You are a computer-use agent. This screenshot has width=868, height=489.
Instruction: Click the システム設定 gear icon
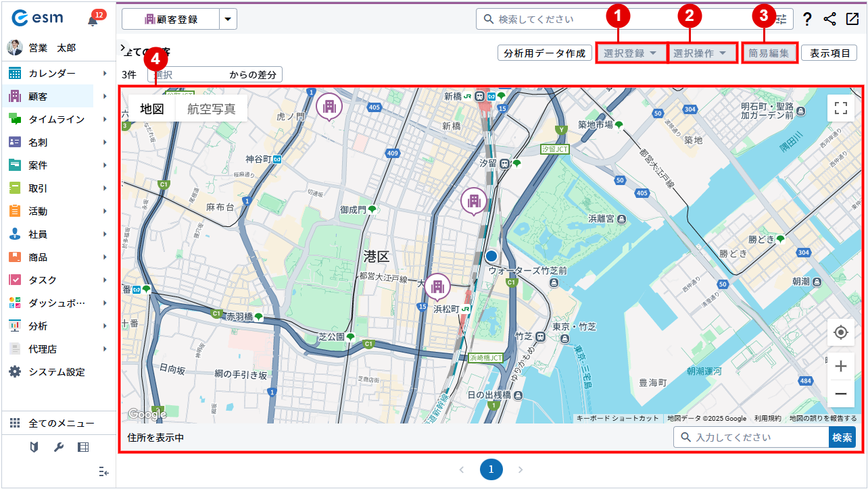(x=15, y=372)
